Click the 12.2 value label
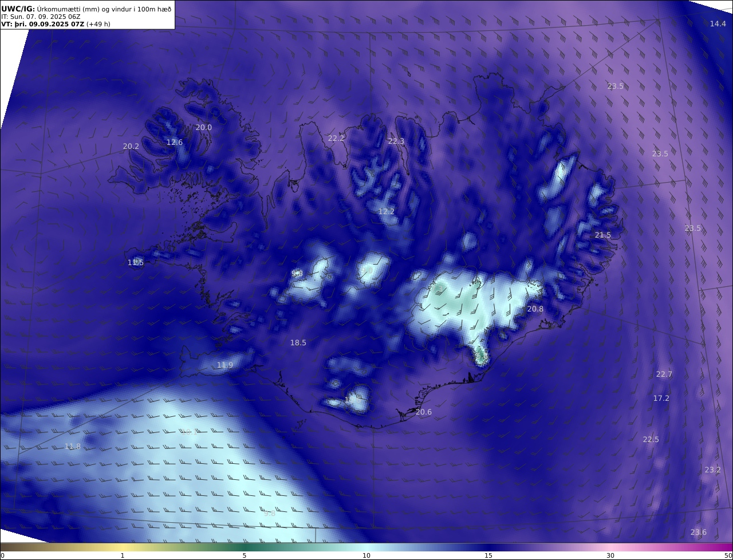 coord(387,211)
